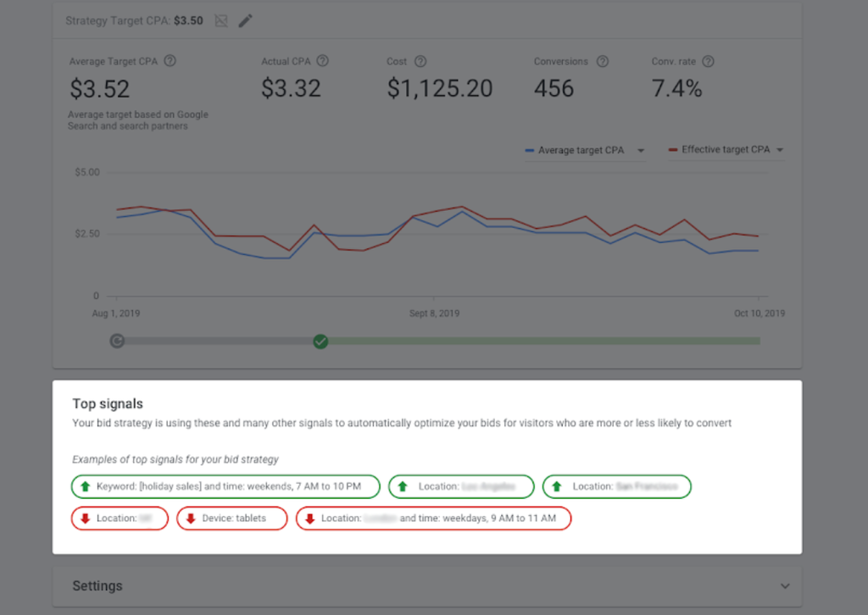
Task: Open the Conversions help tooltip icon
Action: click(x=603, y=61)
